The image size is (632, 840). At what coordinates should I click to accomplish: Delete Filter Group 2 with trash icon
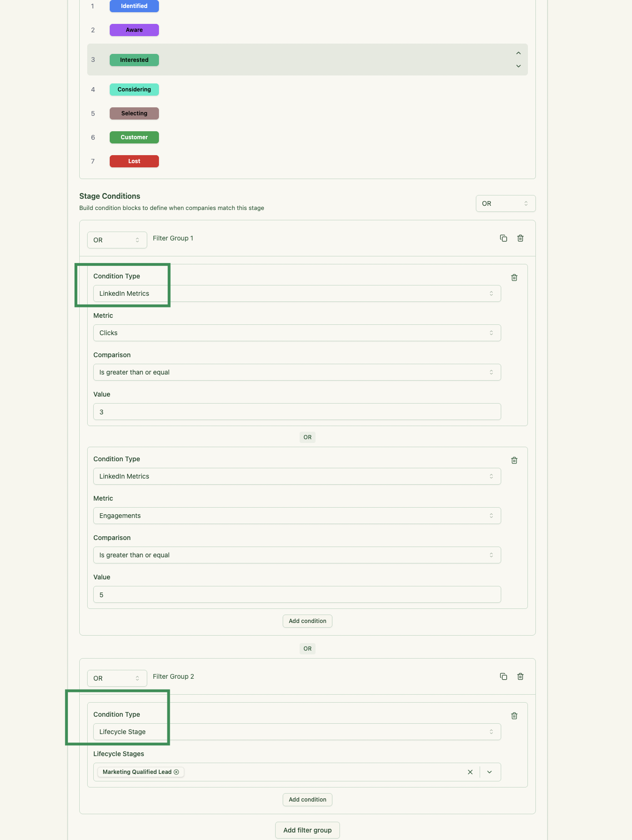pyautogui.click(x=520, y=676)
